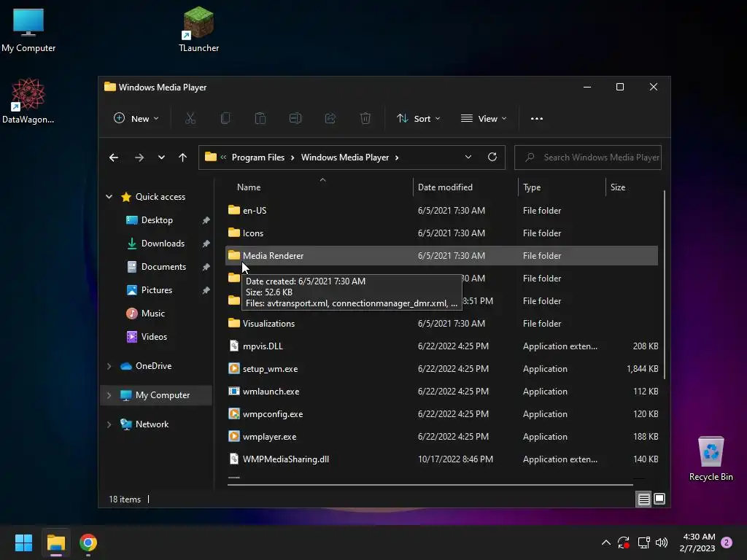Click the horizontal scrollbar under file list

pos(430,485)
